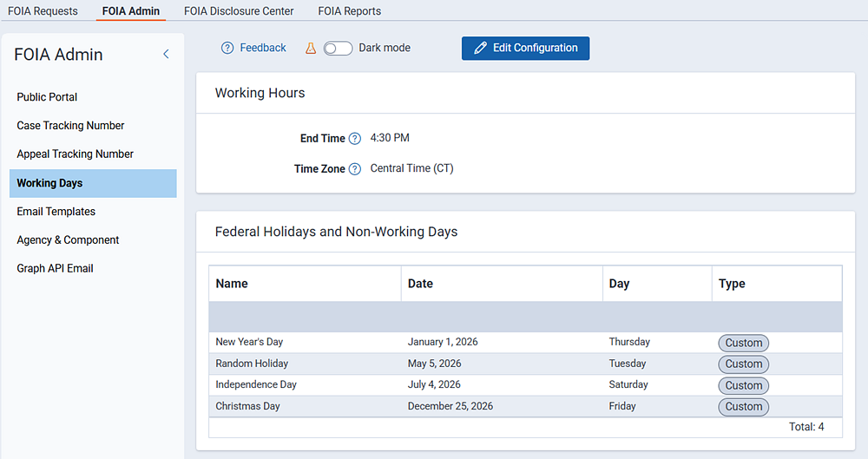The height and width of the screenshot is (459, 868).
Task: Select Case Tracking Number in sidebar
Action: [93, 126]
